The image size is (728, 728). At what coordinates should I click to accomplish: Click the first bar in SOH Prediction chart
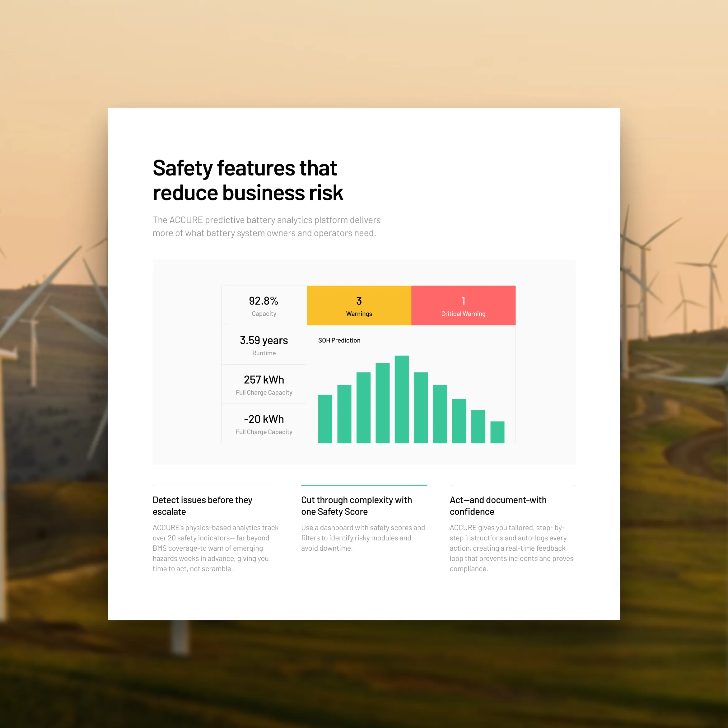[325, 419]
